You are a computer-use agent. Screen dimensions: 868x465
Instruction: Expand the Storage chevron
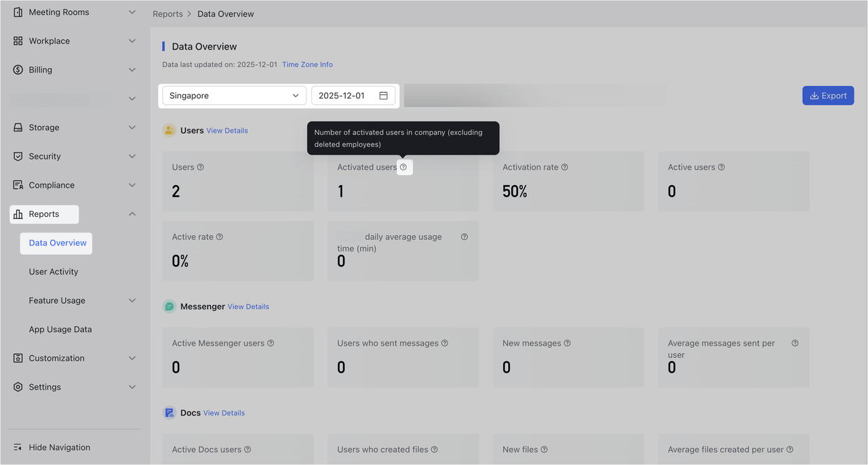[x=132, y=127]
